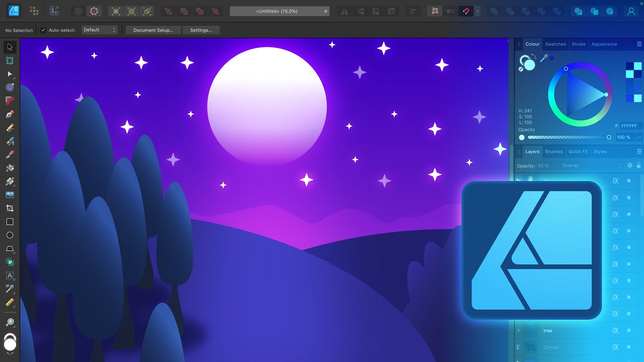The height and width of the screenshot is (362, 644).
Task: Select the Colour Picker tool in toolbox
Action: [10, 289]
